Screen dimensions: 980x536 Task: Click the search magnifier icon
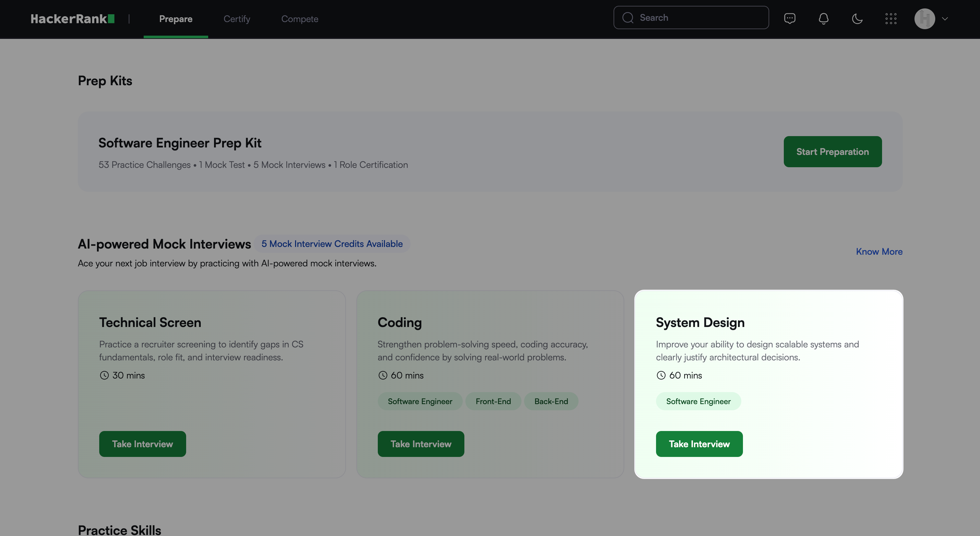point(628,17)
